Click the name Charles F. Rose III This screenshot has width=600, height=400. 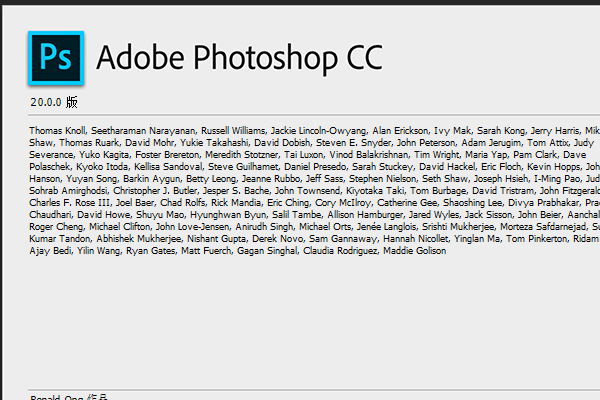tap(69, 203)
